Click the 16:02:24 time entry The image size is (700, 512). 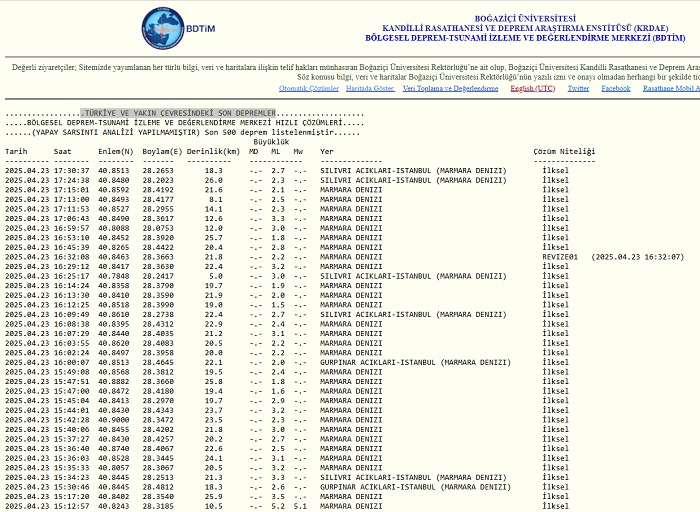(71, 353)
